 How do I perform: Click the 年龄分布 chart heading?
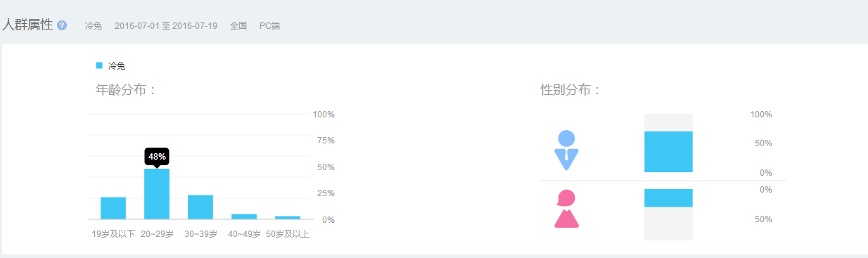point(126,89)
